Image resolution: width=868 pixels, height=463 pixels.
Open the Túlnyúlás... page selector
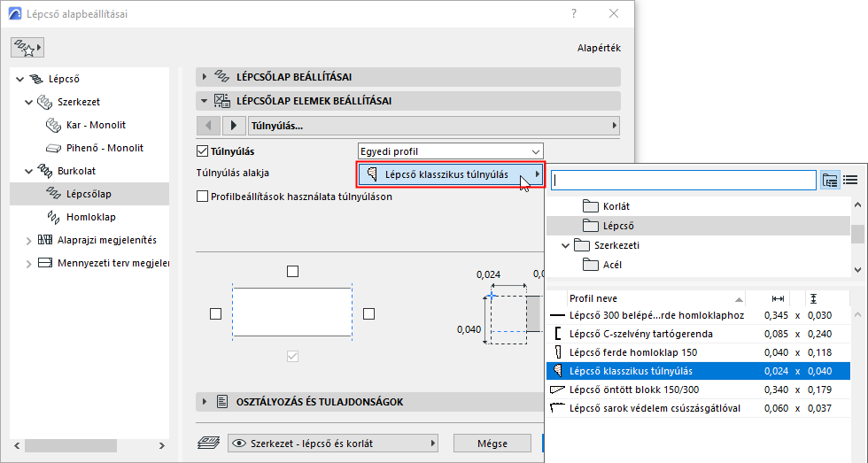434,126
